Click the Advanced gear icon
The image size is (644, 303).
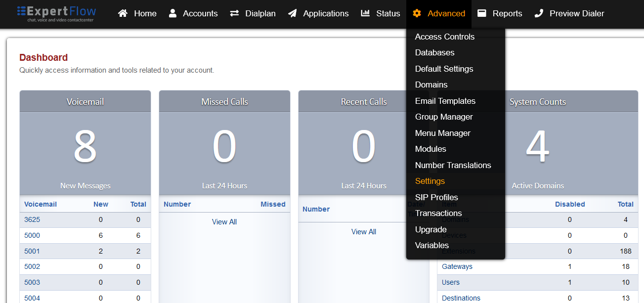click(x=417, y=13)
